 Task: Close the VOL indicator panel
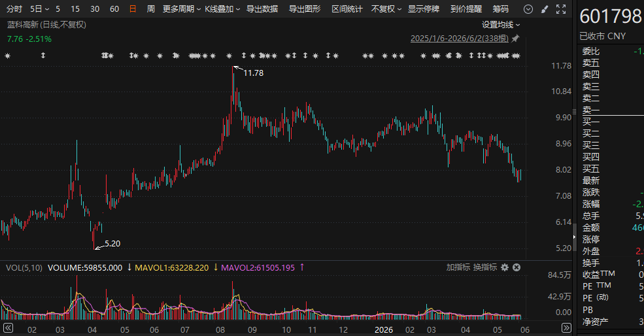(x=517, y=267)
